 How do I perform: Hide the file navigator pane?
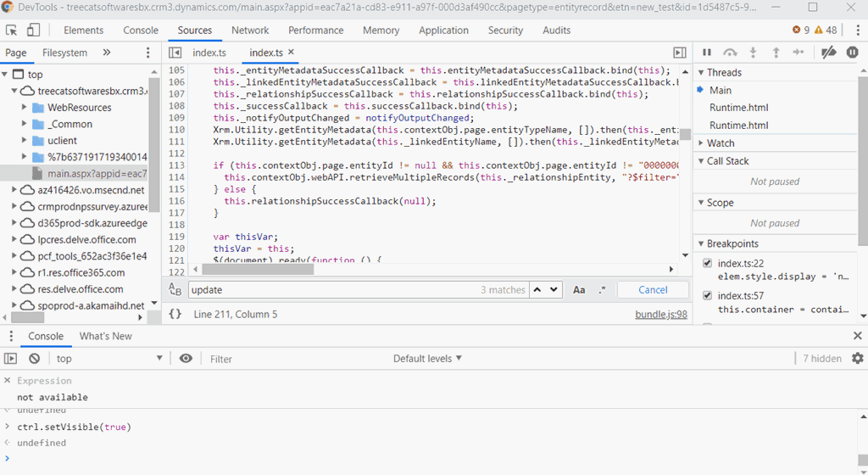click(175, 53)
